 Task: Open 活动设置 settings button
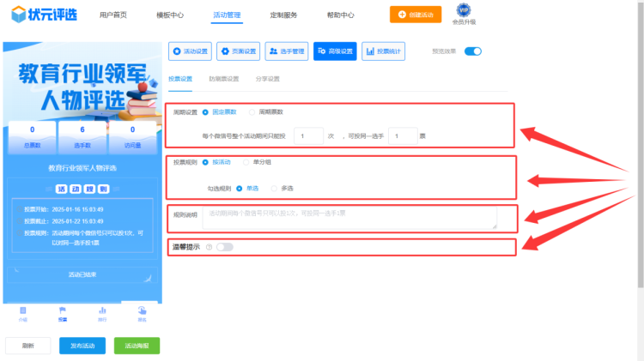tap(190, 51)
